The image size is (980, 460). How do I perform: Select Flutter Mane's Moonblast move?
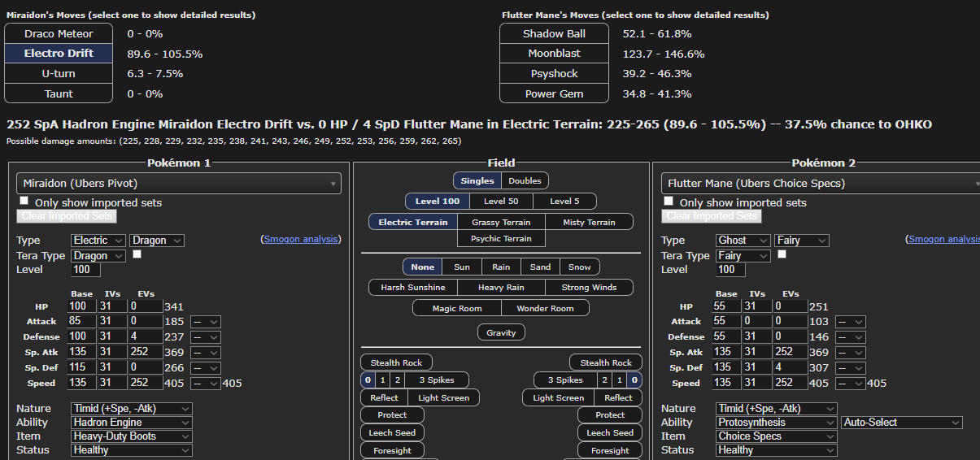click(x=554, y=54)
